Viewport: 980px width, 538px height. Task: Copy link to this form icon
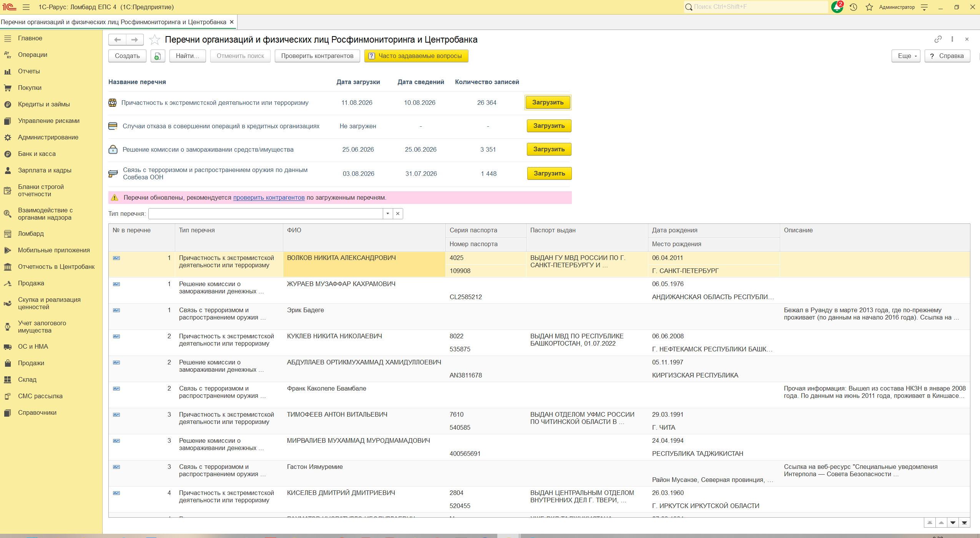point(938,39)
